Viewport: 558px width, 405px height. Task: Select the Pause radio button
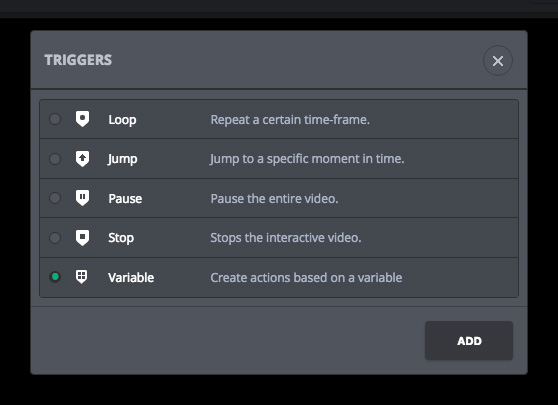tap(55, 198)
